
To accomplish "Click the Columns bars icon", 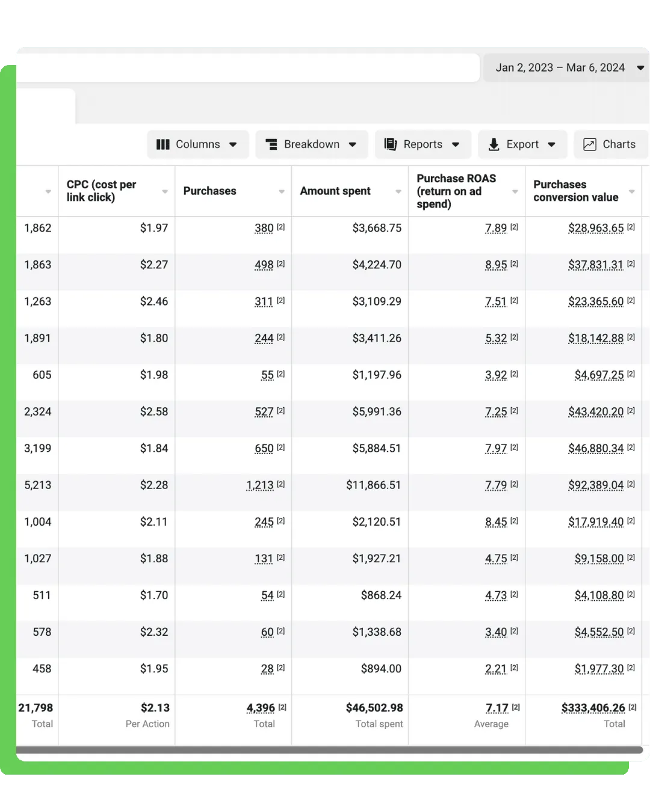I will pyautogui.click(x=162, y=144).
